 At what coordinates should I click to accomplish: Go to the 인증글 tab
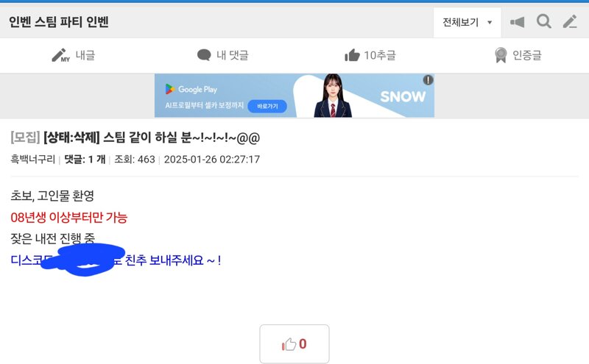click(x=518, y=56)
